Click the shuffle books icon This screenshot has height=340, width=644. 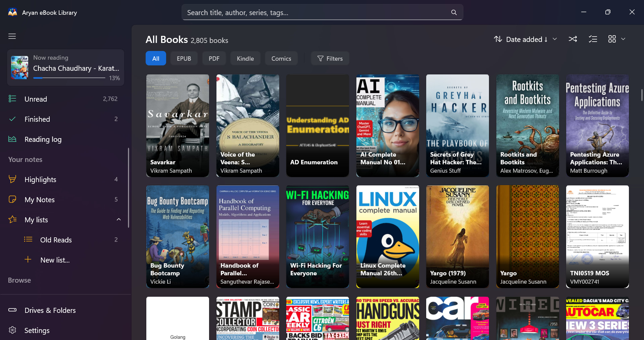click(x=573, y=39)
